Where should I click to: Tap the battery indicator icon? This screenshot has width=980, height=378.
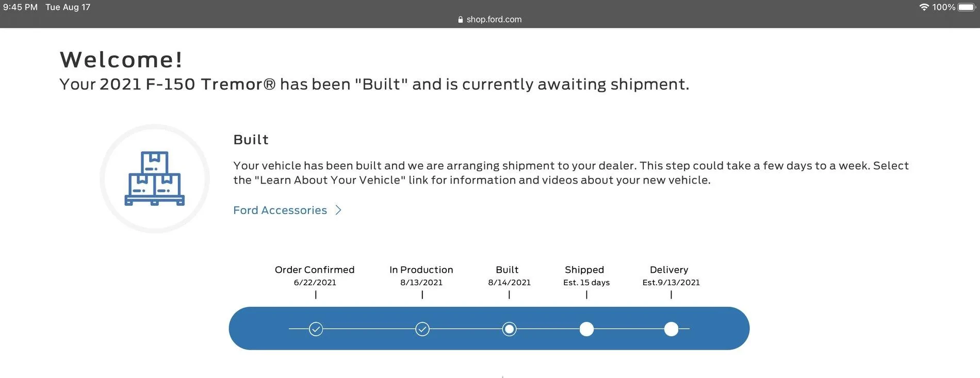click(967, 7)
